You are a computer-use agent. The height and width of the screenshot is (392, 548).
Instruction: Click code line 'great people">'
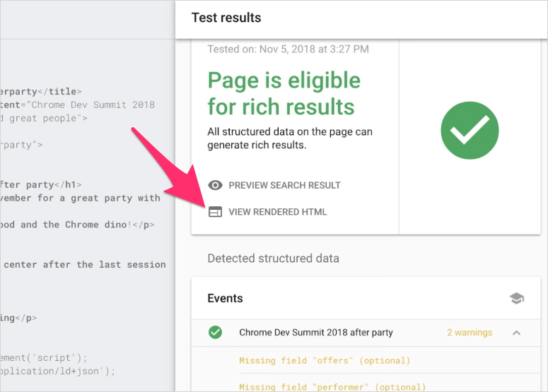pyautogui.click(x=44, y=119)
